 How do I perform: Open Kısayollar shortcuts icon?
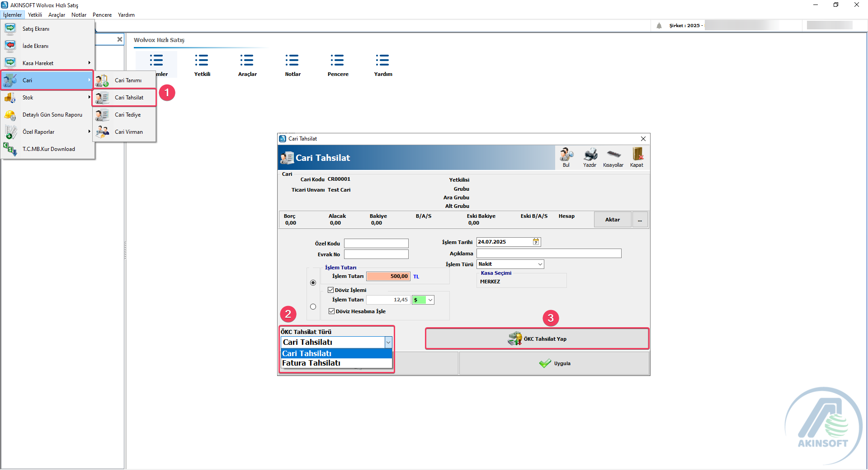point(613,155)
